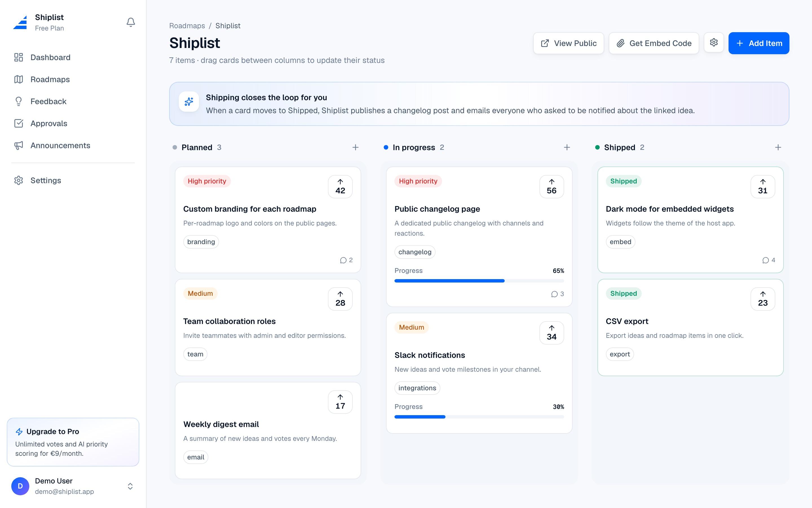Click Medium badge on Team collaboration roles
This screenshot has height=508, width=812.
pyautogui.click(x=200, y=293)
